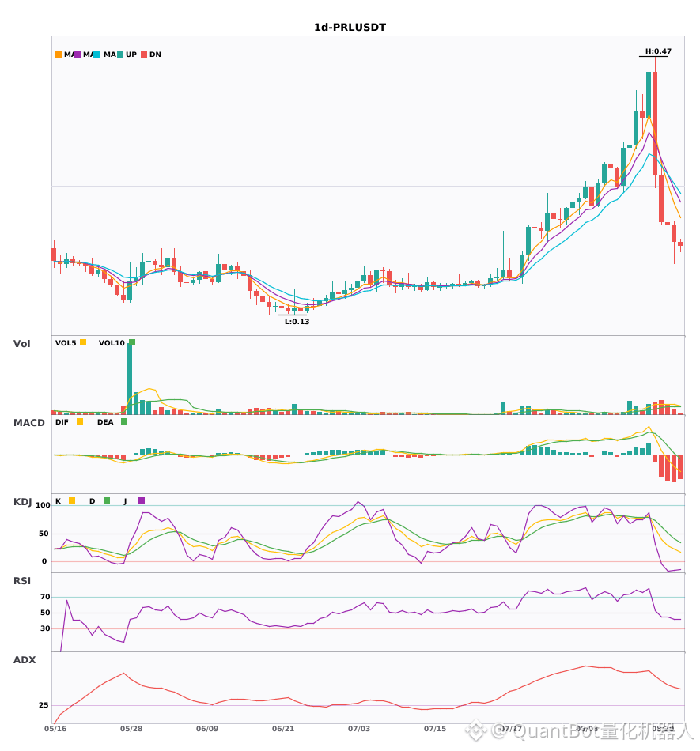The height and width of the screenshot is (751, 700).
Task: Click the Vol panel label
Action: pyautogui.click(x=21, y=344)
